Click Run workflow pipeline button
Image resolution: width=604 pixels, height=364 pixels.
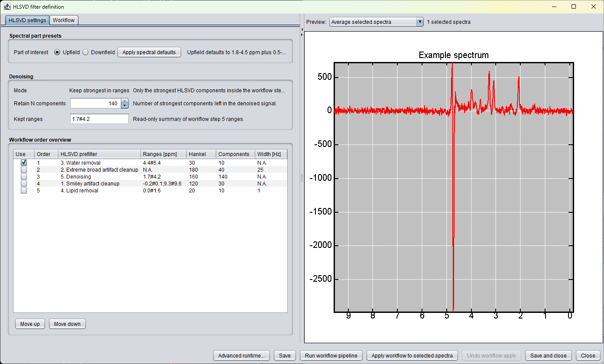pyautogui.click(x=331, y=355)
